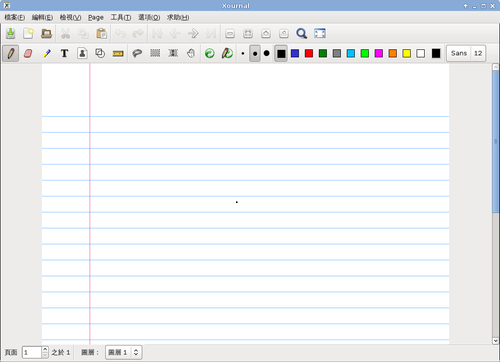Image resolution: width=500 pixels, height=362 pixels.
Task: Select the Insert Image tool
Action: click(82, 53)
